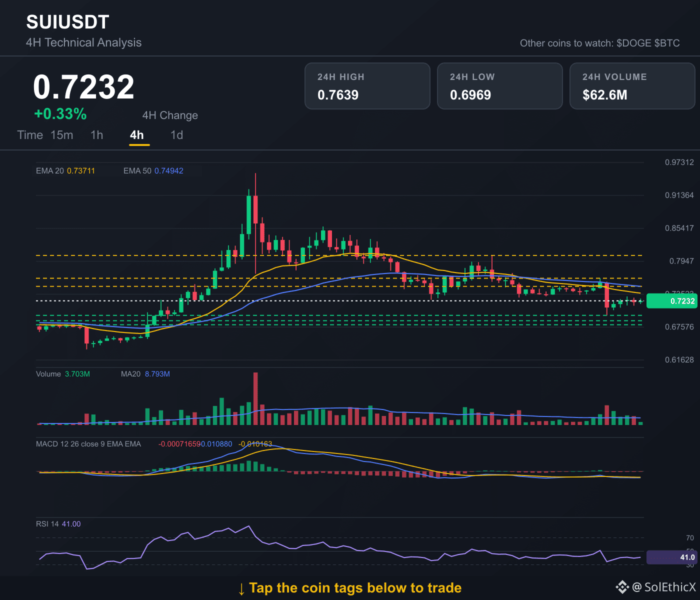Click the 0.61628 price axis label
This screenshot has height=600, width=700.
(x=679, y=360)
